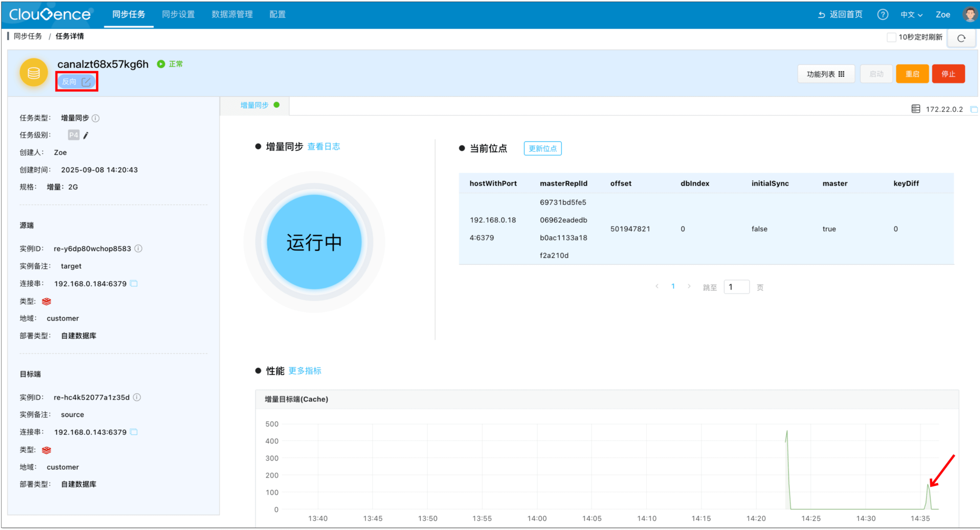Open the 功能列表 function list menu
Image resolution: width=980 pixels, height=530 pixels.
tap(826, 74)
